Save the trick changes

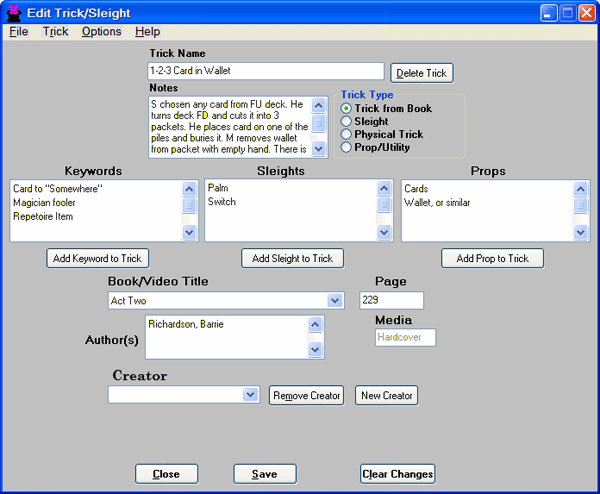(x=265, y=474)
